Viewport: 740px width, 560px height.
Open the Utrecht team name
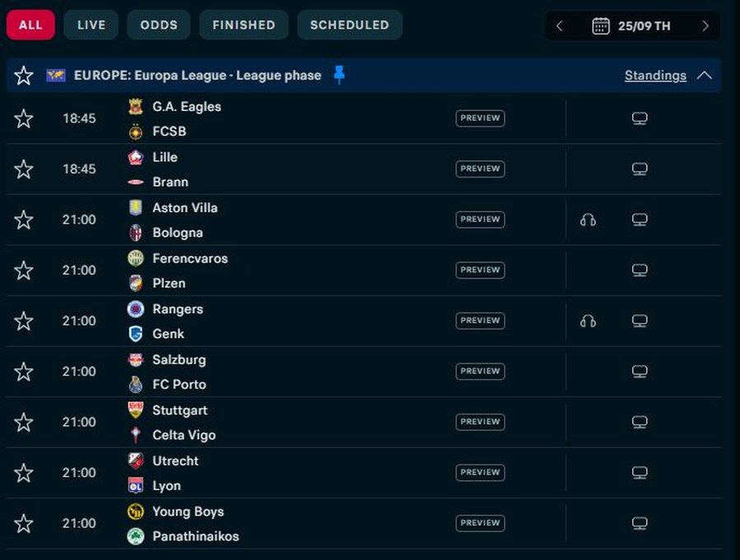point(176,460)
